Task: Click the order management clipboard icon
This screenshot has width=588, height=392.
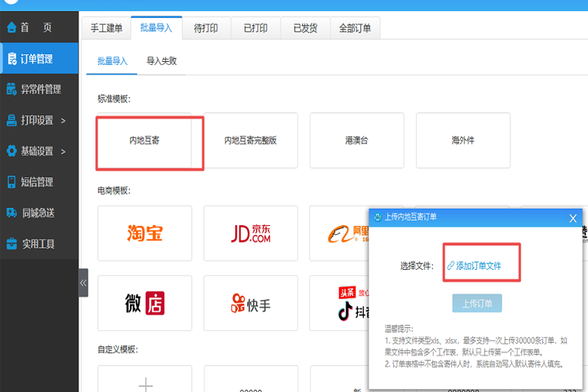Action: [12, 59]
